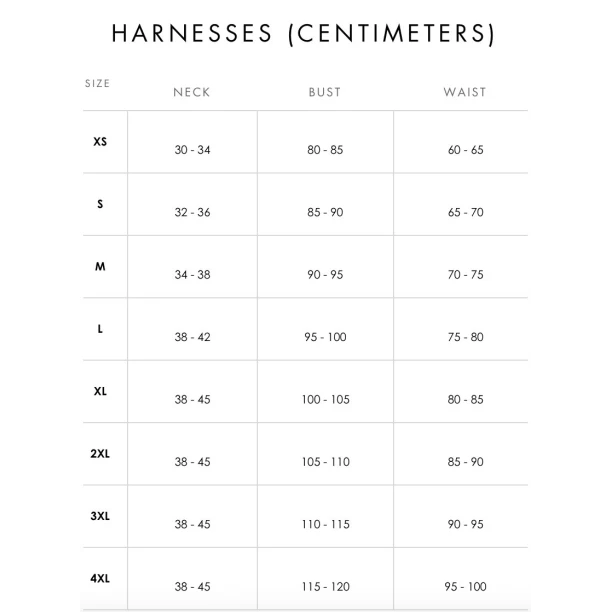Click the 115 - 120 bust cell
Image resolution: width=612 pixels, height=612 pixels.
pos(325,587)
